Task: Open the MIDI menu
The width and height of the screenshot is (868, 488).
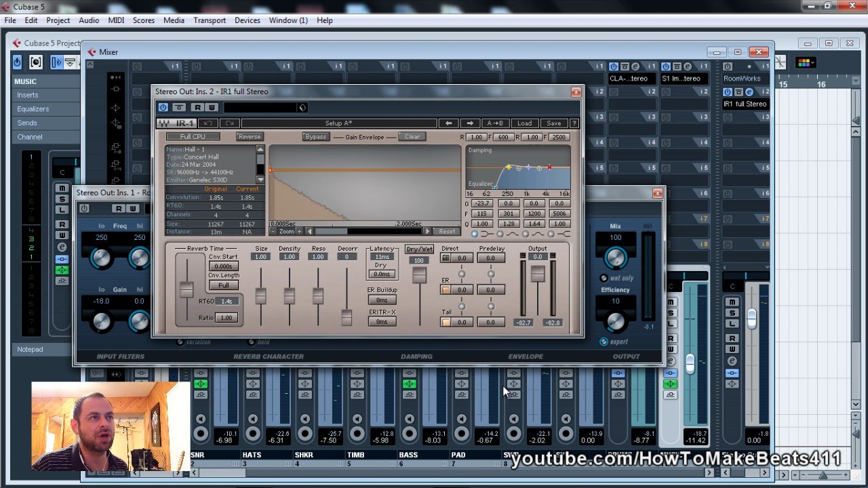Action: tap(116, 20)
